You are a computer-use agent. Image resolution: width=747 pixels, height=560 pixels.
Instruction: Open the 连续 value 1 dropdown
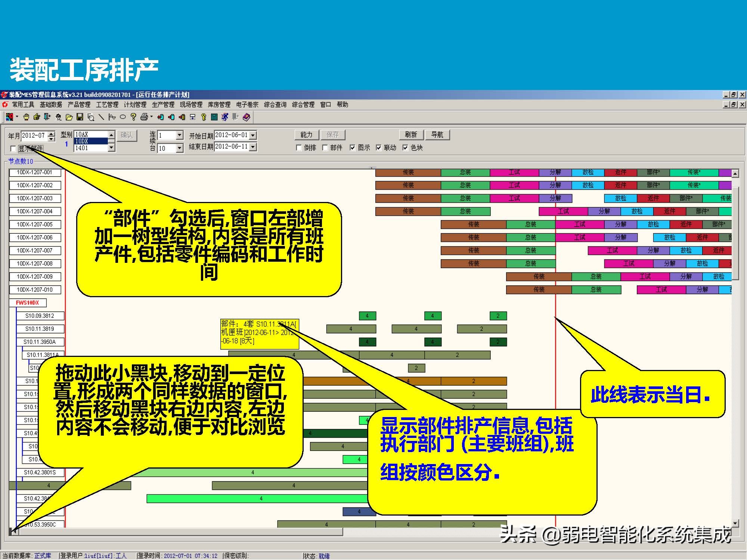coord(179,135)
